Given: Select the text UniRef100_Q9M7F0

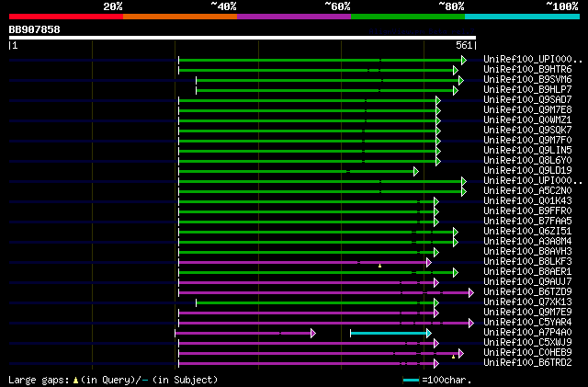Looking at the screenshot, I should [527, 141].
